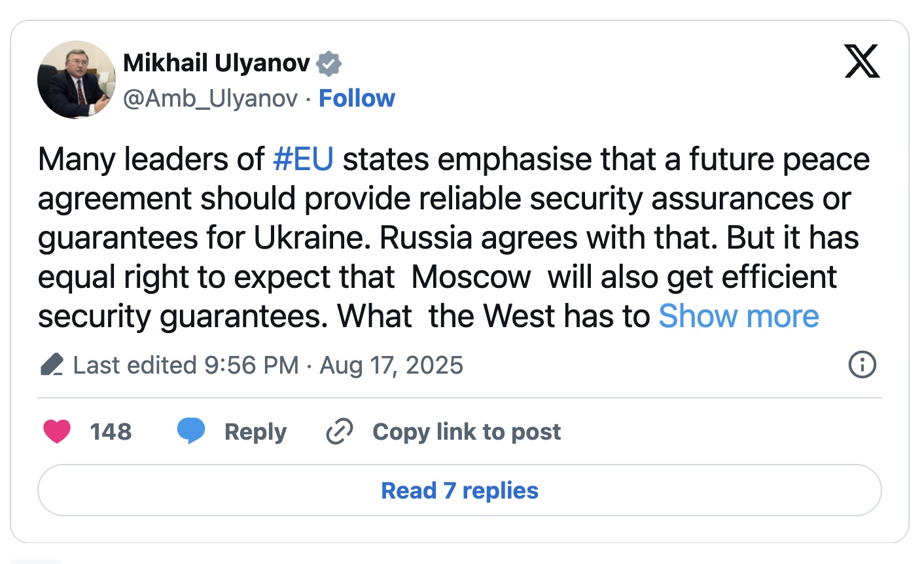Like the post with the heart icon
Screen dimensions: 924x564
pos(57,432)
